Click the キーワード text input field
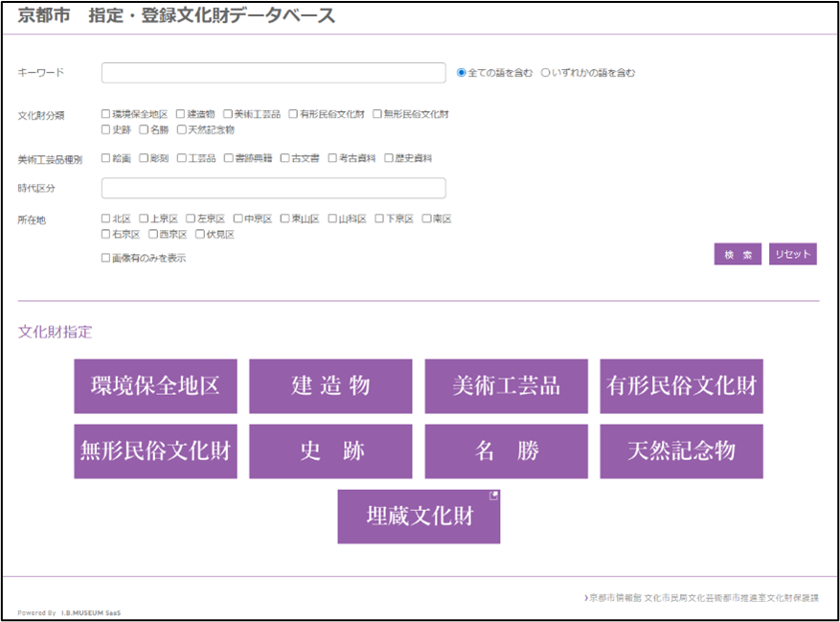 [x=273, y=73]
